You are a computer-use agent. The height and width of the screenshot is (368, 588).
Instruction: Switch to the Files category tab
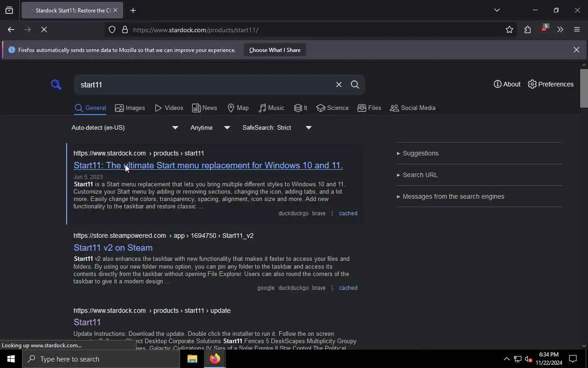369,108
